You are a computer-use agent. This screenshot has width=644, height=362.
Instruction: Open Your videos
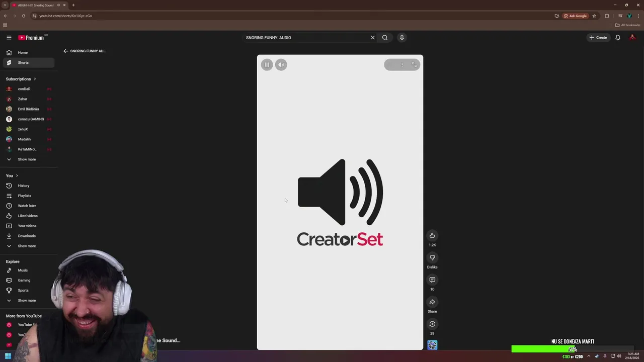(x=29, y=226)
